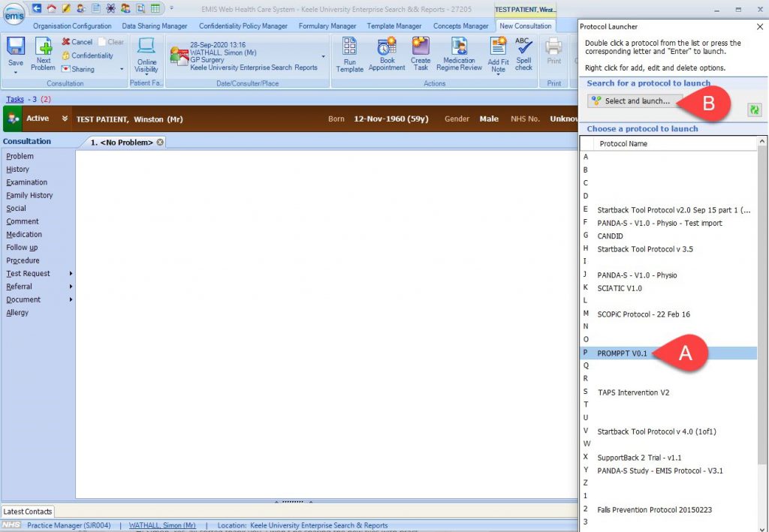Open the Template Manager tab
Screen dimensions: 769x532
(394, 26)
